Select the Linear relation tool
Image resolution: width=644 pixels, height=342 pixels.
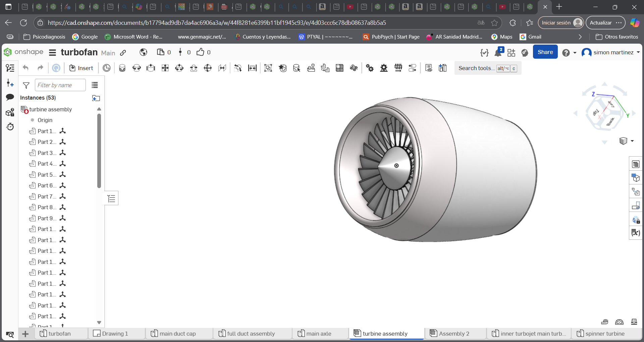(412, 68)
